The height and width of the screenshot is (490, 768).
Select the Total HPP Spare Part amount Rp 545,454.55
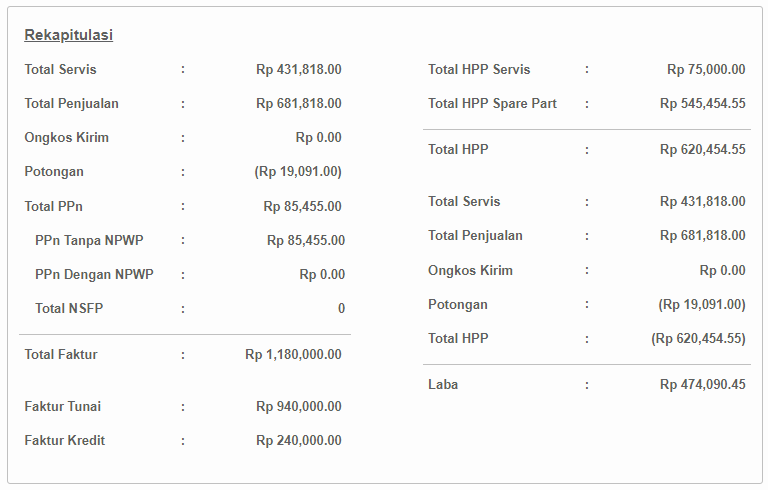pos(703,103)
